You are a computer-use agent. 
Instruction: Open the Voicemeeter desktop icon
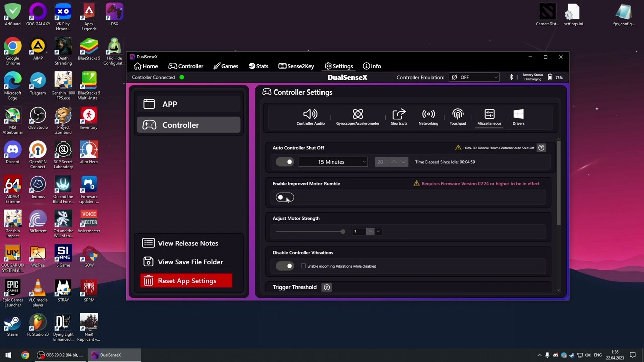coord(89,222)
